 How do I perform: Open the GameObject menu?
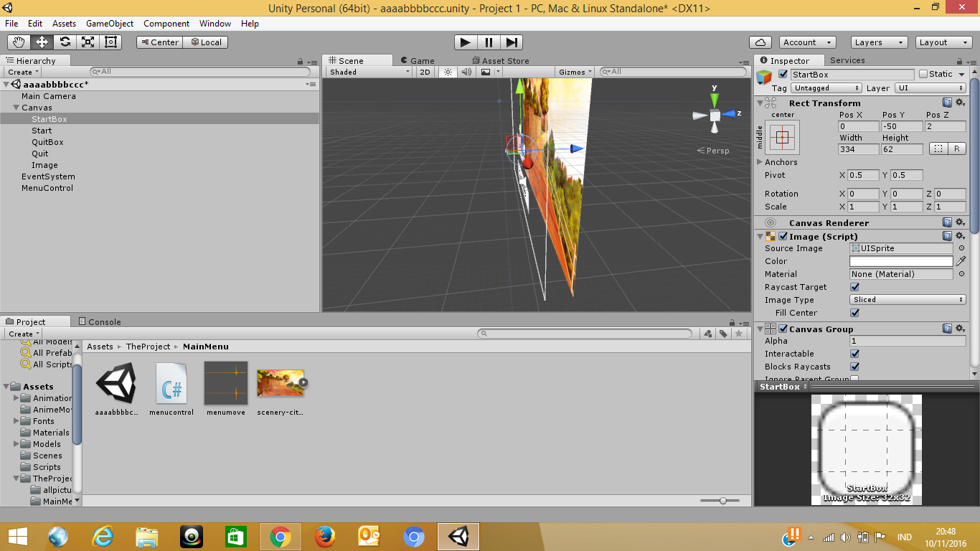pyautogui.click(x=110, y=24)
